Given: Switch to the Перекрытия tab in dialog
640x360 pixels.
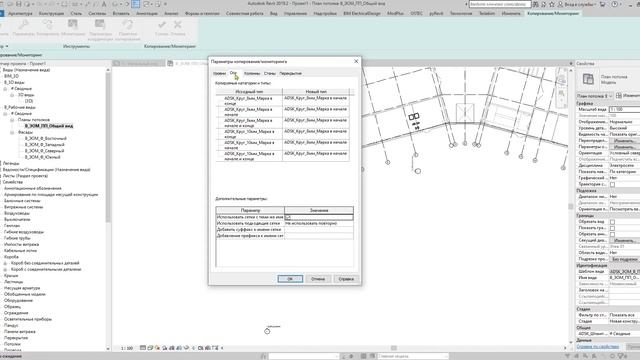Looking at the screenshot, I should (290, 73).
